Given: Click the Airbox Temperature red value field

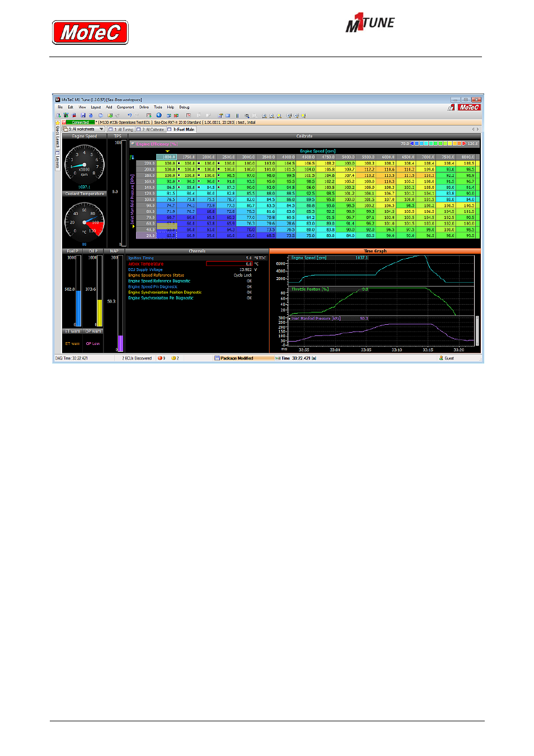Looking at the screenshot, I should (229, 264).
